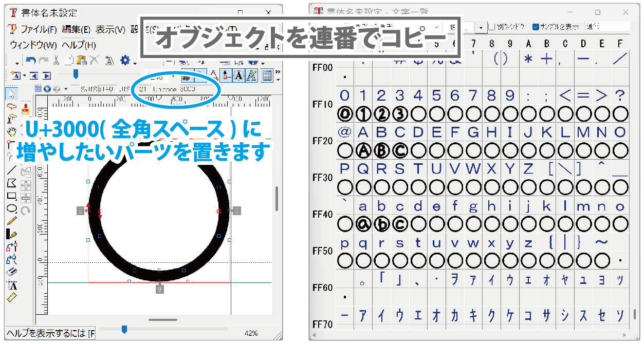The height and width of the screenshot is (344, 644).
Task: Expand the toolbar overflow chevron
Action: click(x=278, y=72)
